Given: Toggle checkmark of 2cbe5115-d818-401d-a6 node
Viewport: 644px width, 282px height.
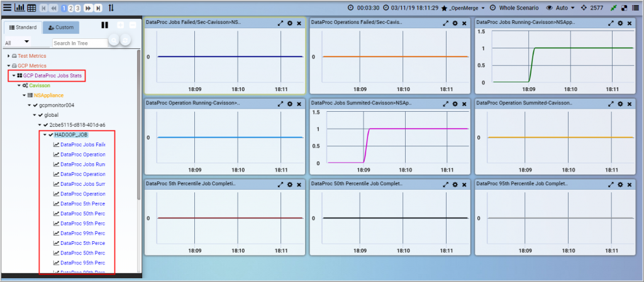Looking at the screenshot, I should [x=45, y=125].
